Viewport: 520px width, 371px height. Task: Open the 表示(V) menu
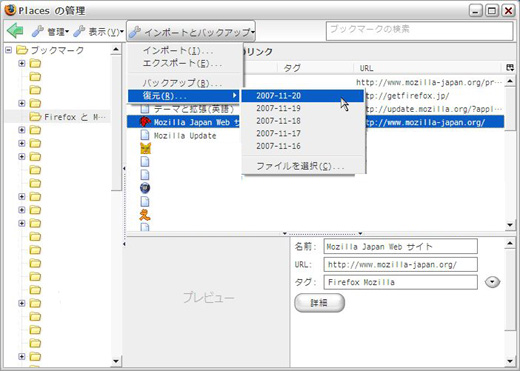coord(98,32)
